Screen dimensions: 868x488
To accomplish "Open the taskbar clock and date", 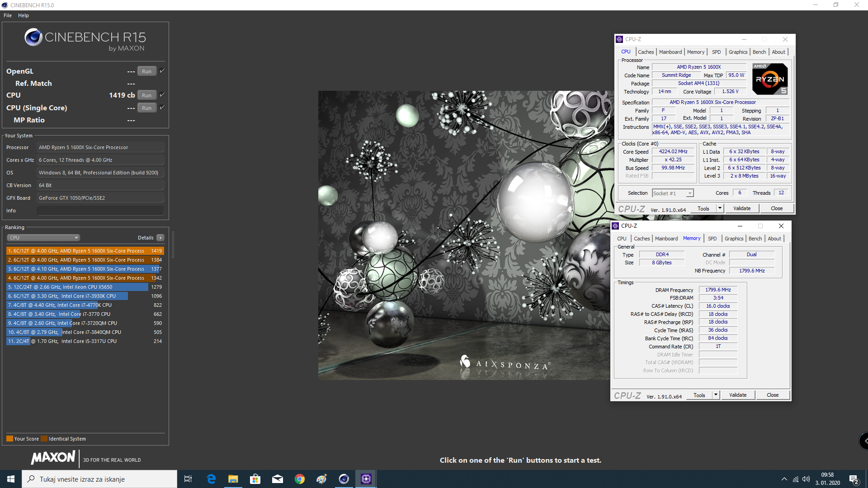I will click(827, 479).
